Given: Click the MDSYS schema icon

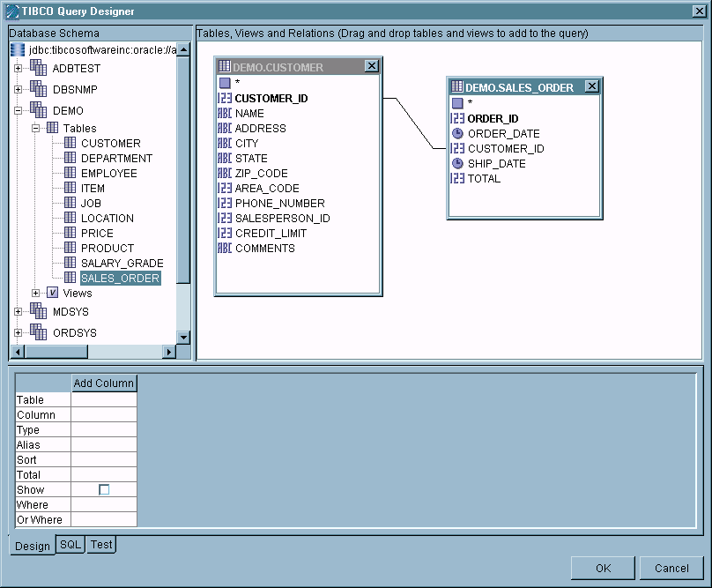Looking at the screenshot, I should (x=38, y=311).
